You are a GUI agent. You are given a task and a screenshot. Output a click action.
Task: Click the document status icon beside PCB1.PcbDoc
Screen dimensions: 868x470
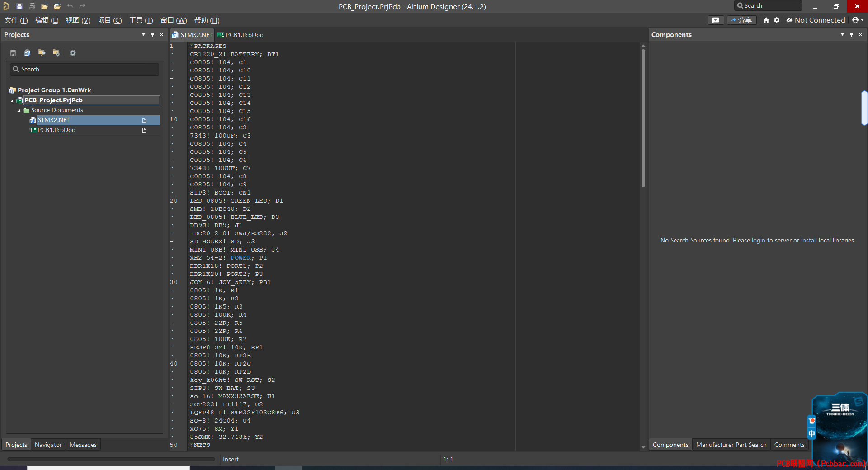click(x=144, y=130)
